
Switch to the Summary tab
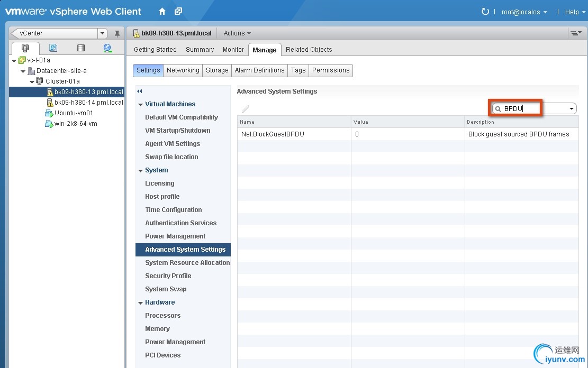[200, 50]
